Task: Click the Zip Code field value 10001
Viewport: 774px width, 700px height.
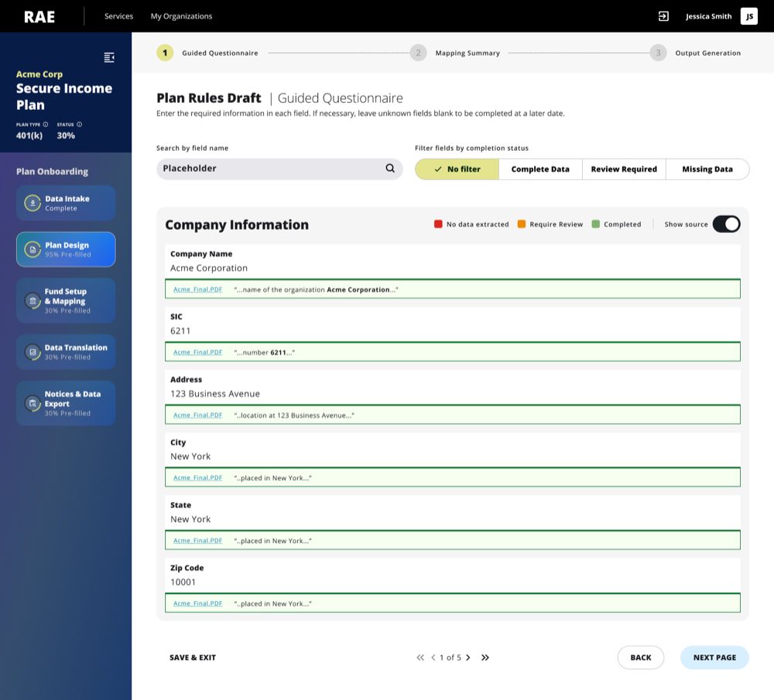Action: click(x=183, y=582)
